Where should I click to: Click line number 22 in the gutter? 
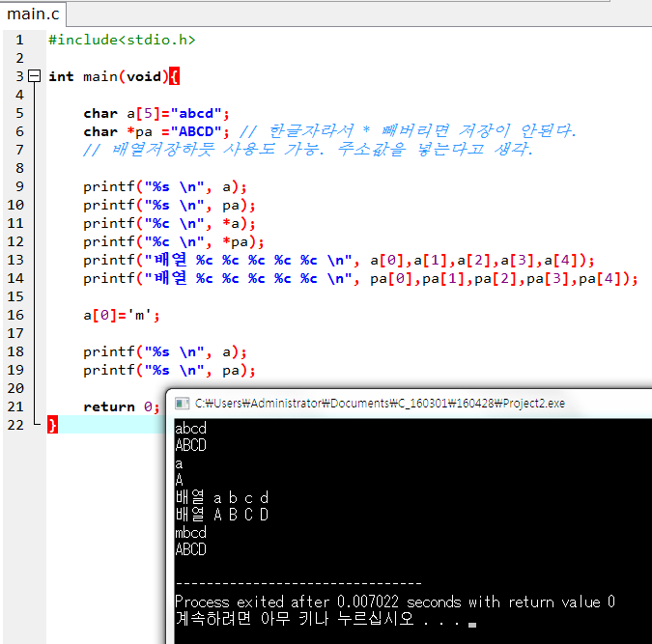tap(15, 425)
